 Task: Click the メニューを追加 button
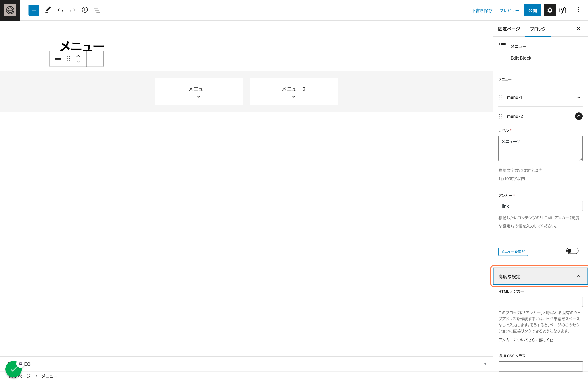pyautogui.click(x=513, y=252)
